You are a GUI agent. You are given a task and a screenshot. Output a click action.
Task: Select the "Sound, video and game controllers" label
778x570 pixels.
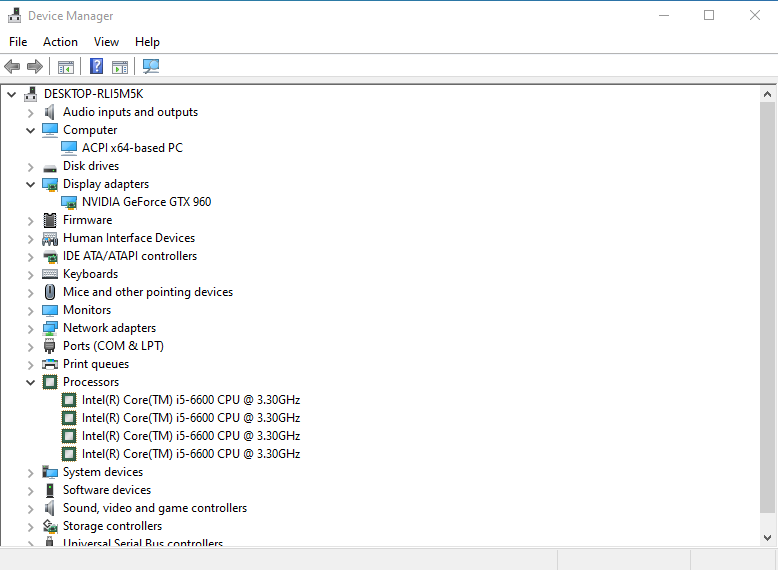[x=155, y=508]
